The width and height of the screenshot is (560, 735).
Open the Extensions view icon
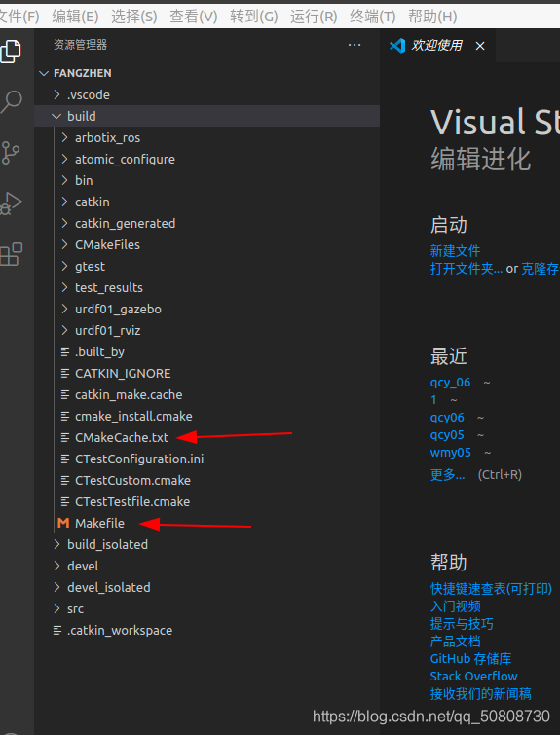click(12, 254)
